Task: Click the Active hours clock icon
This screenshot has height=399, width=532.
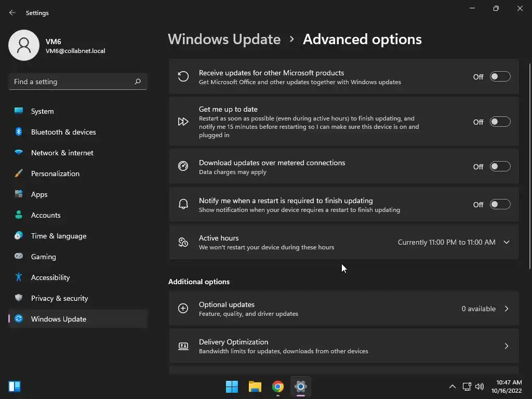Action: [x=183, y=242]
